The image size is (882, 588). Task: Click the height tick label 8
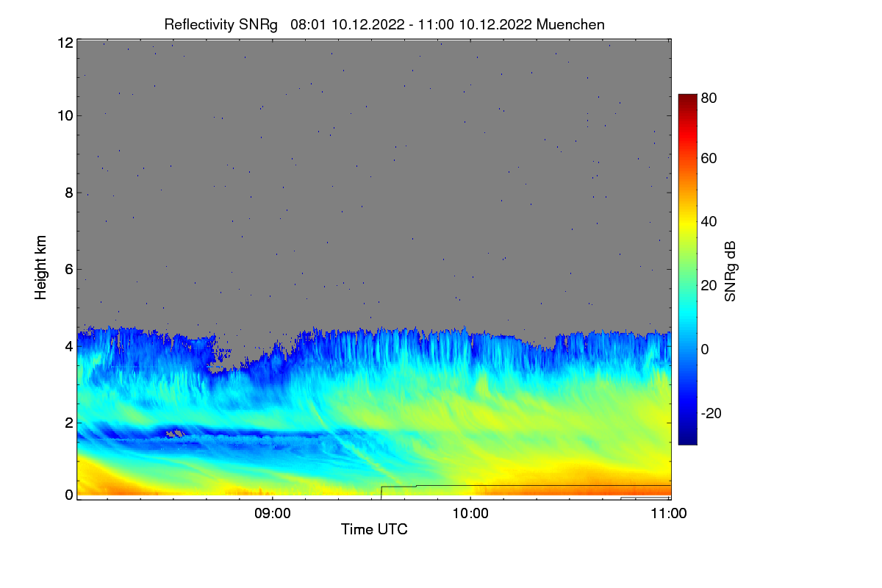point(69,193)
